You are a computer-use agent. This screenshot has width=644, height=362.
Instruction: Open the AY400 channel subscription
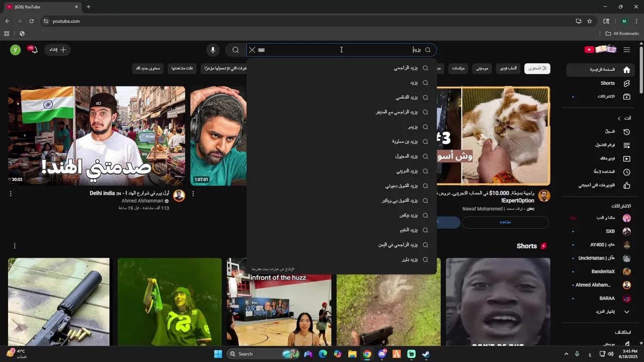coord(600,245)
